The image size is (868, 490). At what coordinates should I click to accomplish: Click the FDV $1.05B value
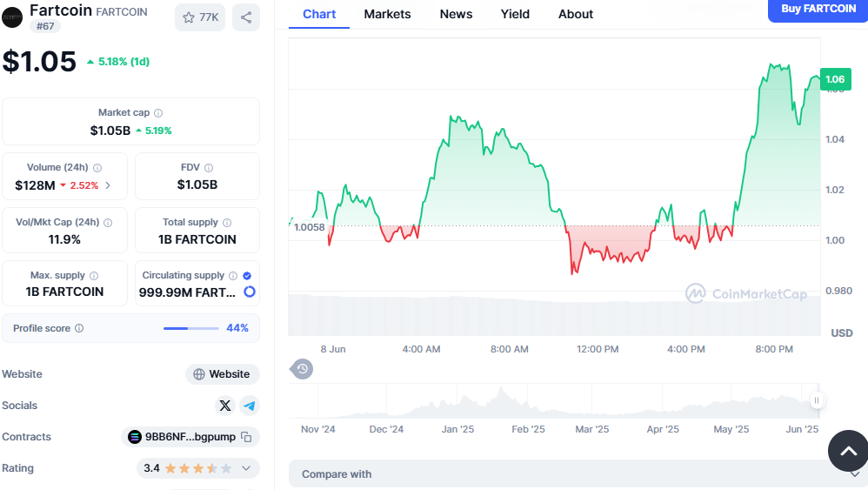(x=197, y=185)
